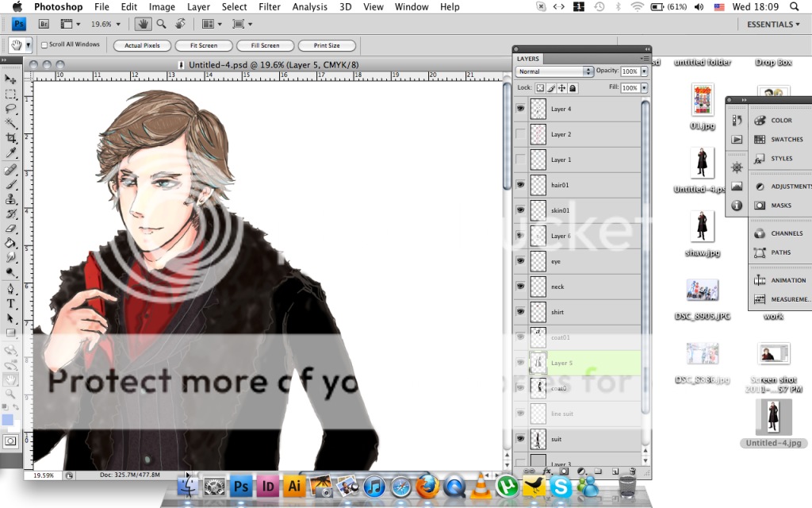Hide the suit layer
Viewport: 812px width, 508px height.
point(520,439)
